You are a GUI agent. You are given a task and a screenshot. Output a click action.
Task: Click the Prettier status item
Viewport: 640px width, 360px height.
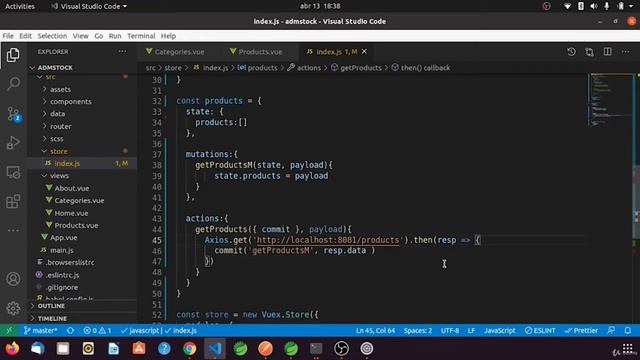pyautogui.click(x=581, y=330)
